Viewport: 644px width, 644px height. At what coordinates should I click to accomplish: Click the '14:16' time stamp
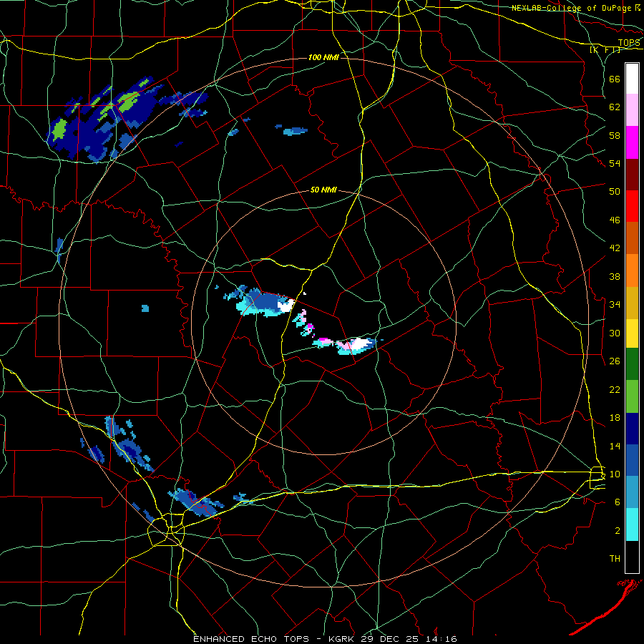click(441, 639)
